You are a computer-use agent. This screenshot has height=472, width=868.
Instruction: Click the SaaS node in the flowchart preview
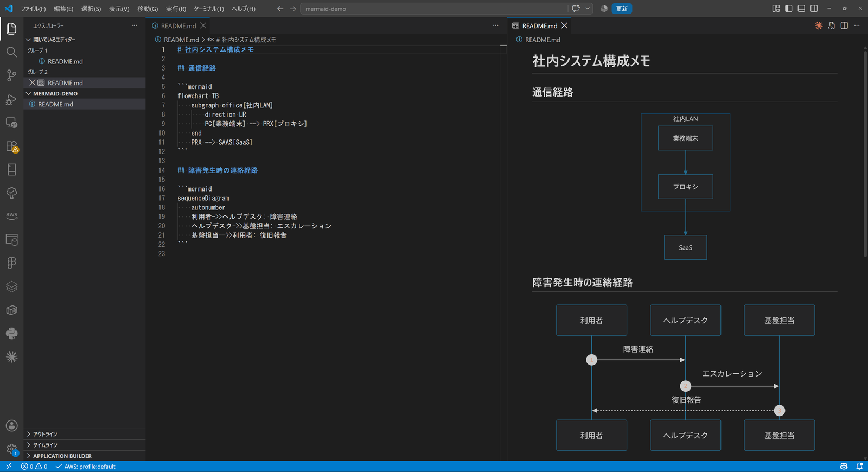point(685,247)
